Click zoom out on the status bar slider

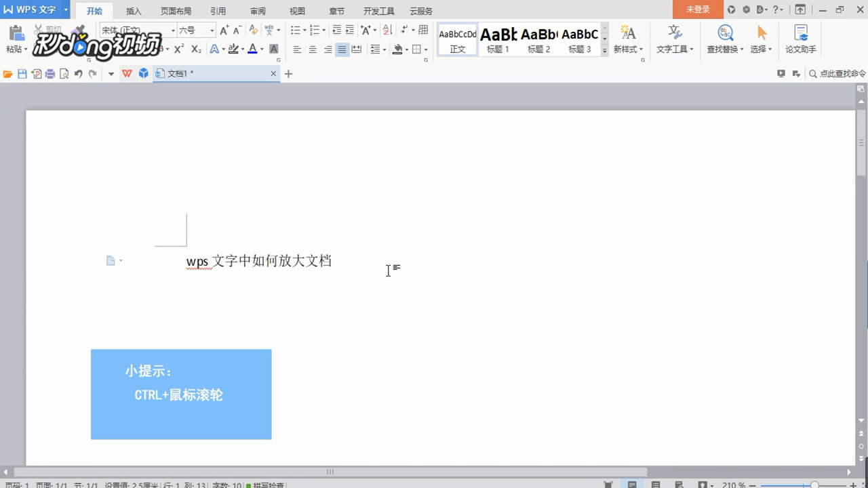point(752,484)
